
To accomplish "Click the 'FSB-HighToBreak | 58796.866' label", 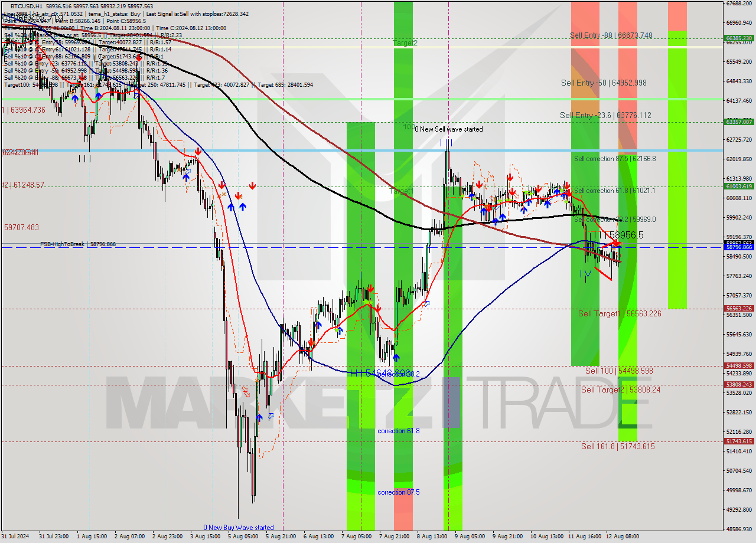I will click(78, 244).
